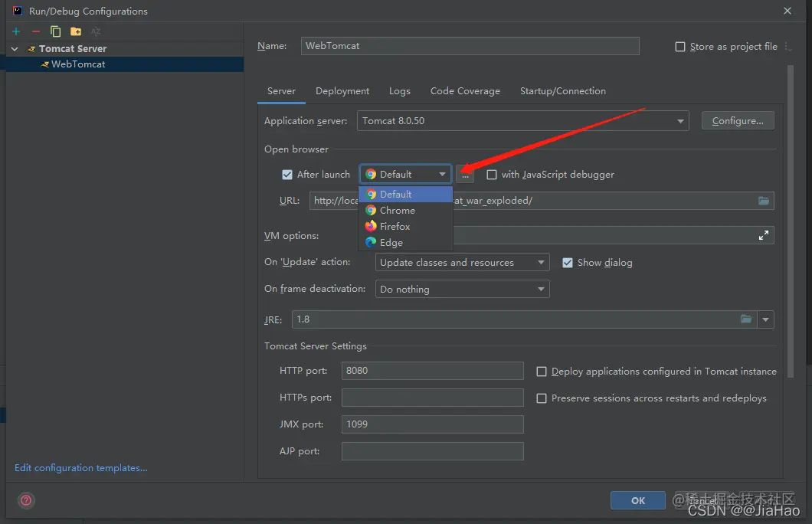
Task: Click the Configure... button
Action: coord(738,120)
